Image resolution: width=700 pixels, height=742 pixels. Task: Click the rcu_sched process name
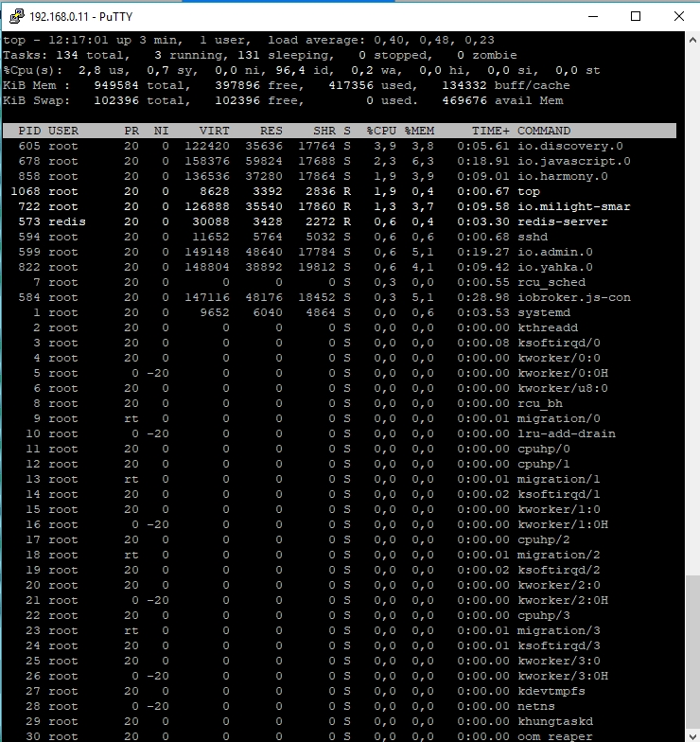551,282
